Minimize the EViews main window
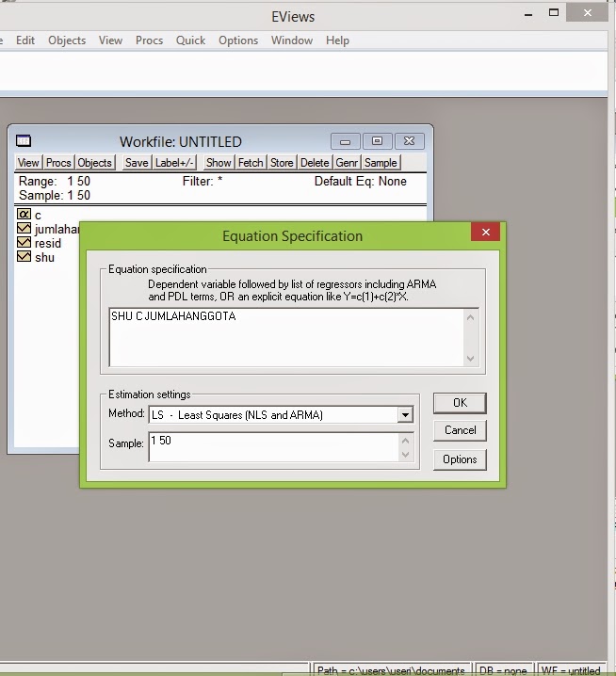Viewport: 616px width, 676px height. tap(528, 13)
